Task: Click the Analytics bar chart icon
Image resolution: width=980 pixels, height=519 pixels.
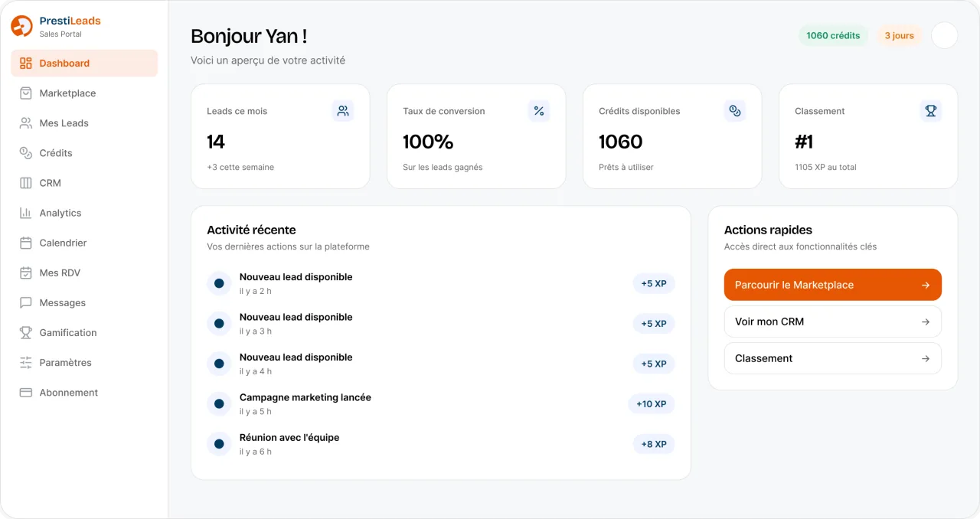Action: click(26, 213)
